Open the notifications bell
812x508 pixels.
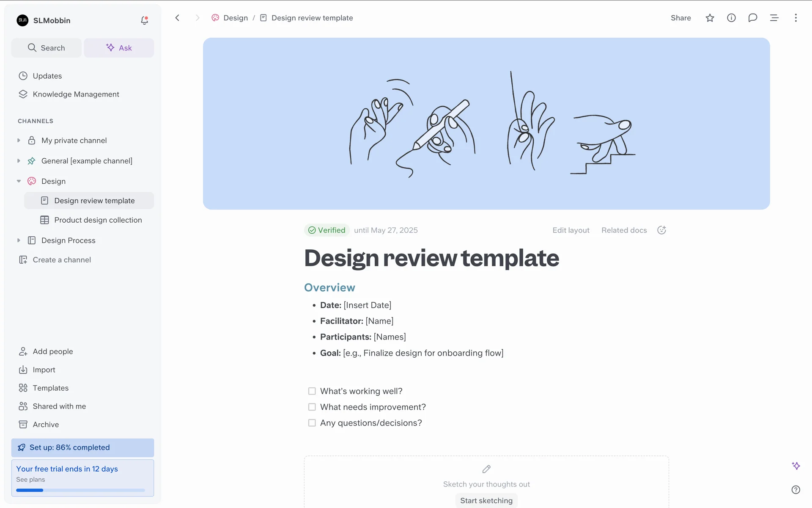[144, 20]
